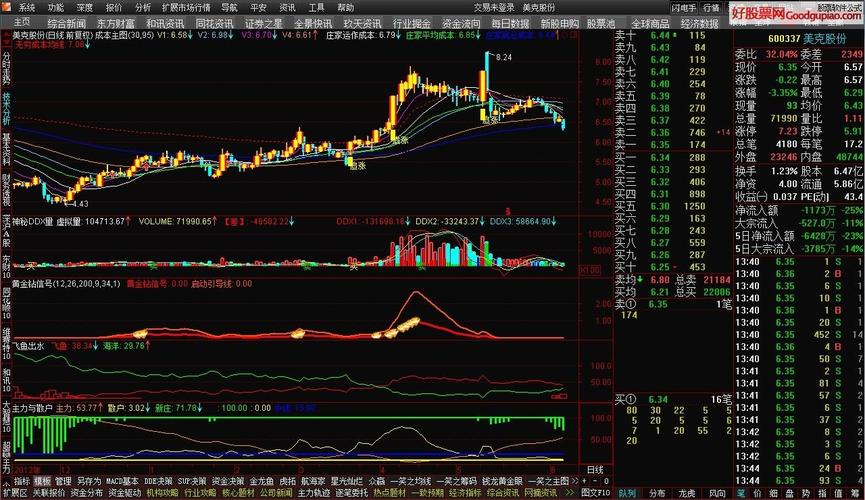This screenshot has width=865, height=500.
Task: Select 基本资料 in the left sidebar
Action: pos(6,149)
